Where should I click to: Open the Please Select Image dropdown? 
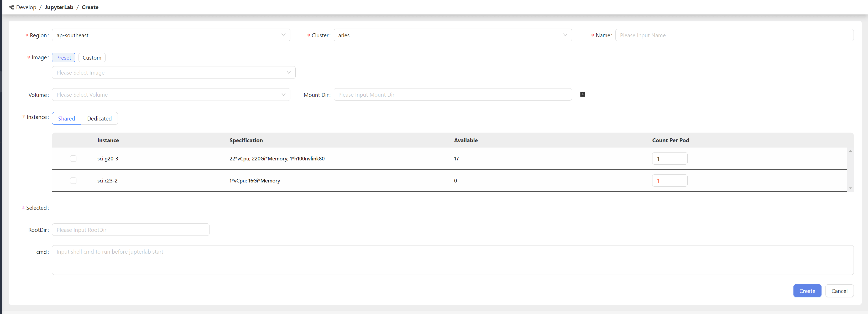(x=174, y=72)
